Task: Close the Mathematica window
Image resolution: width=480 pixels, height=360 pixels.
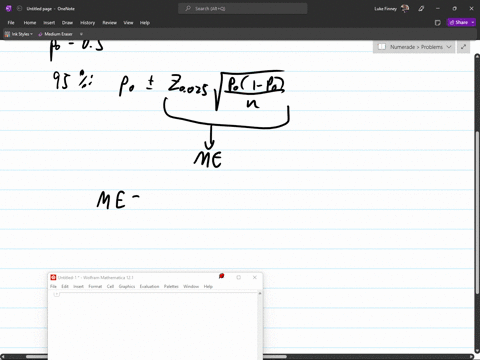Action: click(255, 277)
